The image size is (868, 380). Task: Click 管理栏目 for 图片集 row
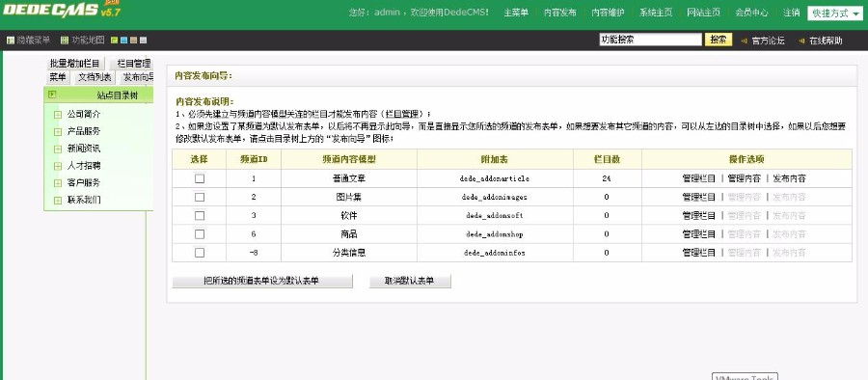tap(698, 197)
